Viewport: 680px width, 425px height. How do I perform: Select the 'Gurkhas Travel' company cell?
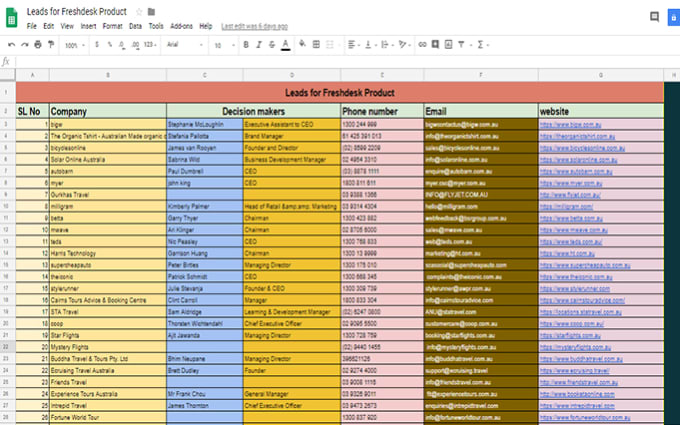108,195
